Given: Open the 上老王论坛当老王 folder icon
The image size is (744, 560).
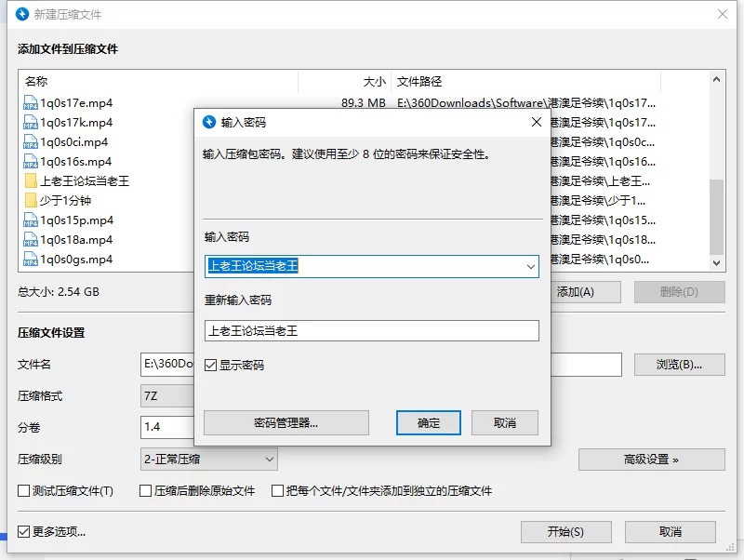Looking at the screenshot, I should click(x=29, y=180).
